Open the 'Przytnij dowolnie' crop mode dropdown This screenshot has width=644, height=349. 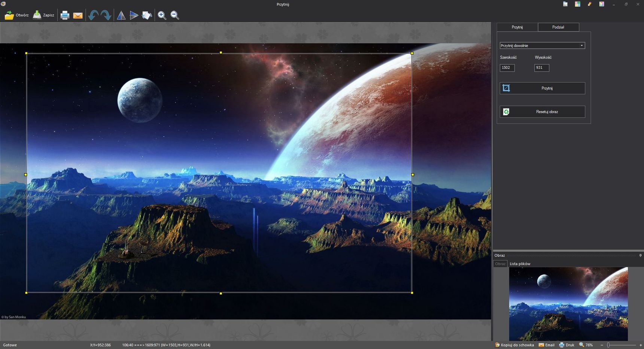click(x=542, y=46)
